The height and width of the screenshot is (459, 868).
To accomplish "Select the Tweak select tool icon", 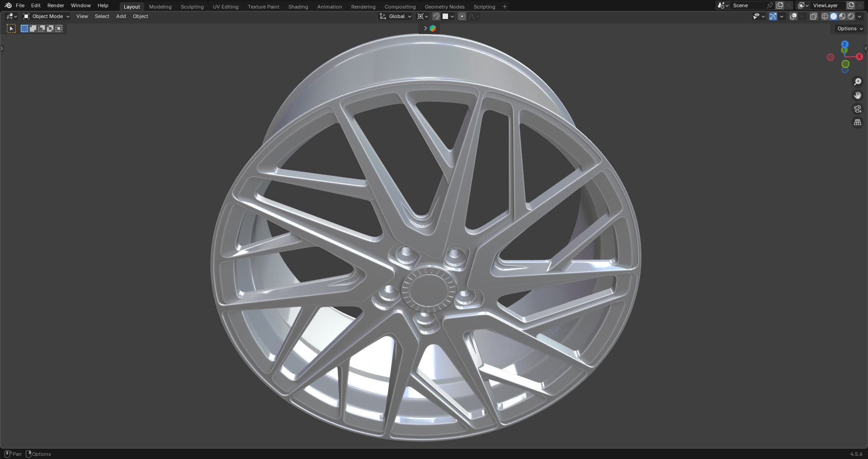I will (11, 28).
